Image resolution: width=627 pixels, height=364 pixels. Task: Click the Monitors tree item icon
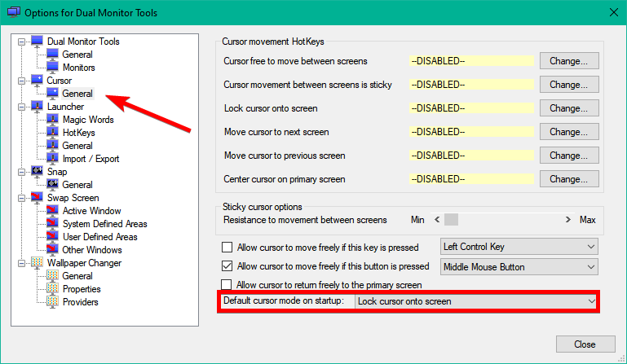[53, 68]
